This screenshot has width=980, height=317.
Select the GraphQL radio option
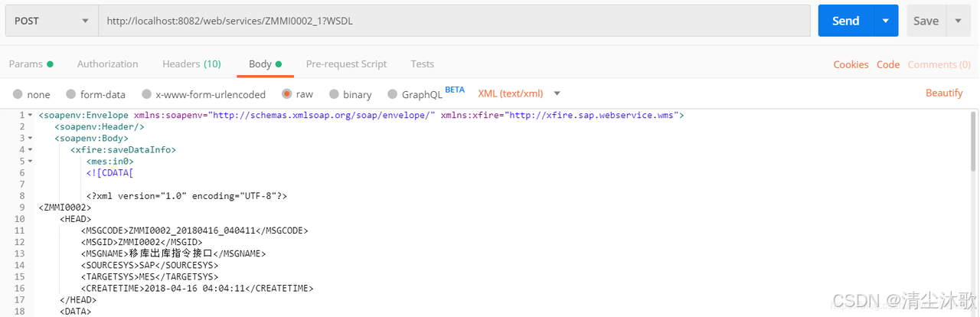pos(414,94)
